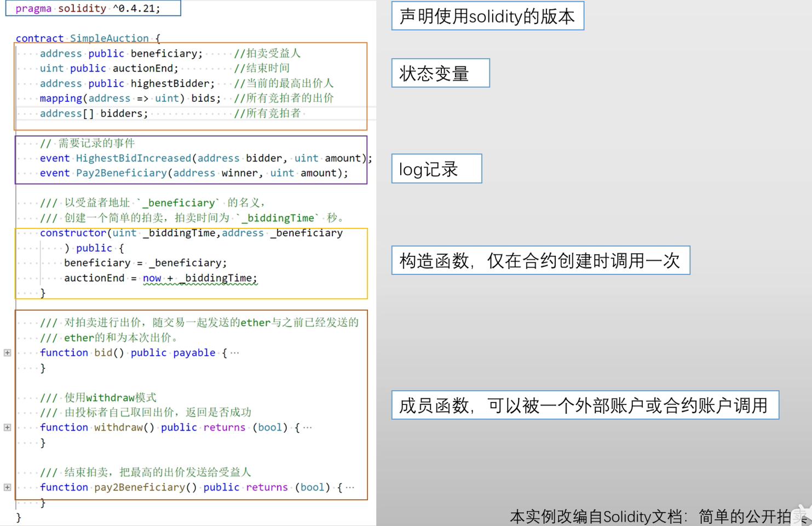The width and height of the screenshot is (812, 526).
Task: Select the uint public auctionEnd line
Action: [x=164, y=68]
